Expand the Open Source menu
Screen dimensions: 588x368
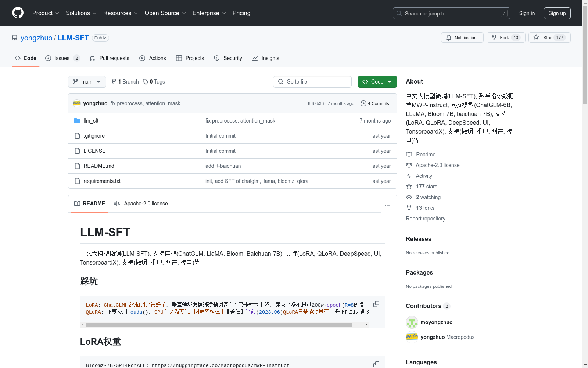[165, 13]
